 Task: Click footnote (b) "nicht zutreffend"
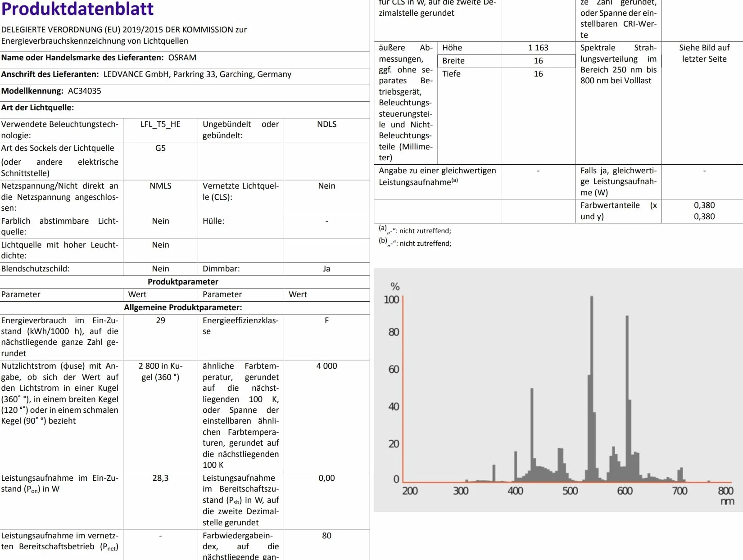tap(425, 244)
